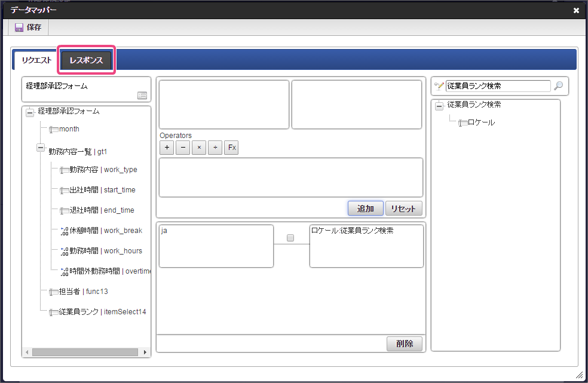Switch to the リクエスト tab
This screenshot has height=383, width=588.
pyautogui.click(x=36, y=60)
